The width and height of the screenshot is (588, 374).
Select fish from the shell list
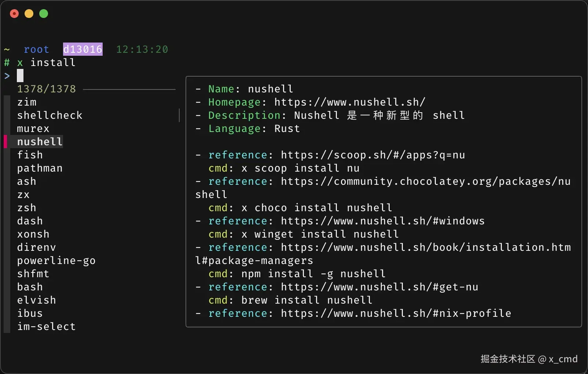pyautogui.click(x=30, y=155)
